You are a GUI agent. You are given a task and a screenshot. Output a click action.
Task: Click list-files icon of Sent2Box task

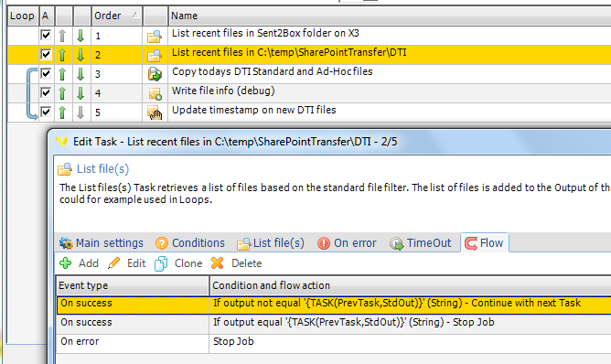(x=155, y=37)
